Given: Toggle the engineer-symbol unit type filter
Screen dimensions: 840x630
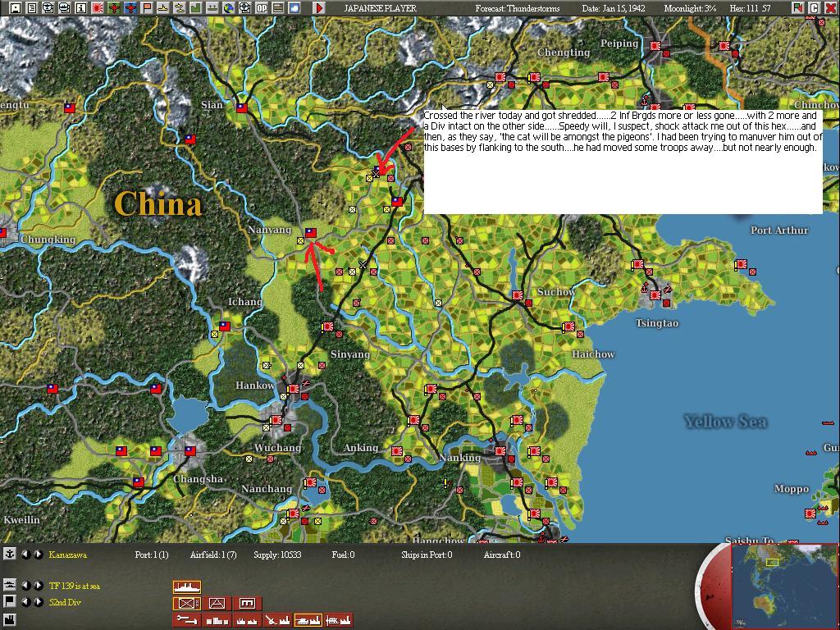Looking at the screenshot, I should (248, 603).
